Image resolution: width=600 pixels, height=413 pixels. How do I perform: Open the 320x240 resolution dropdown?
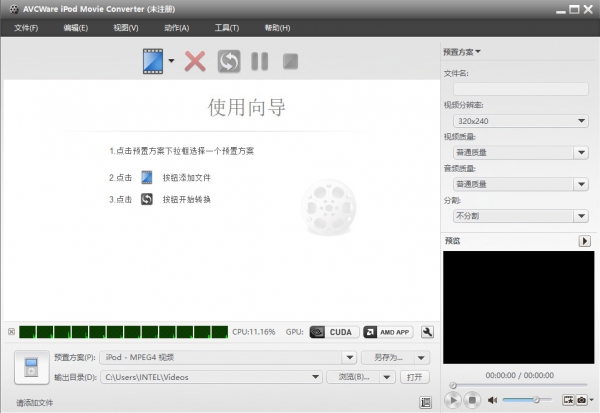click(x=520, y=121)
